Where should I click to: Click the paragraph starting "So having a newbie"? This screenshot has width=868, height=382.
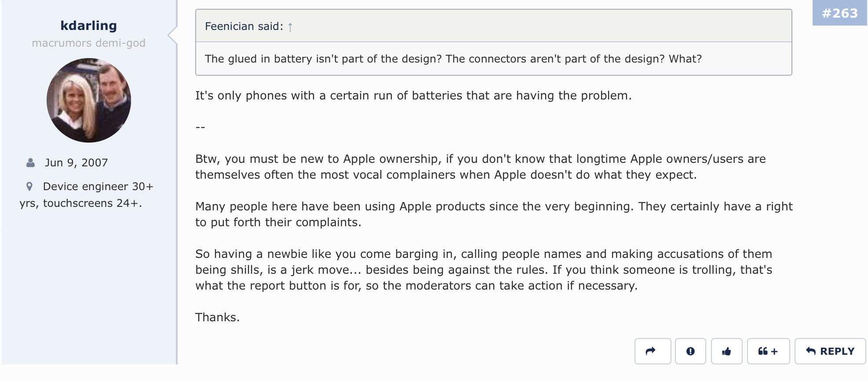484,270
